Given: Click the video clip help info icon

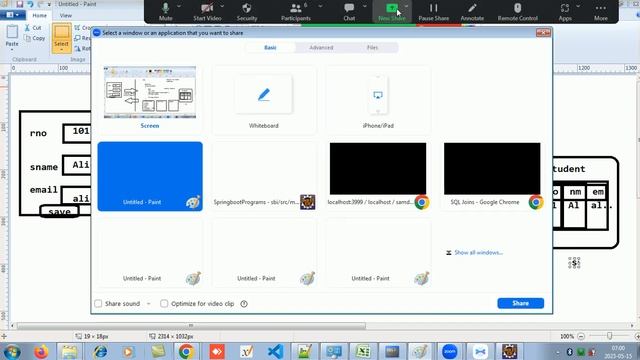Looking at the screenshot, I should (244, 304).
